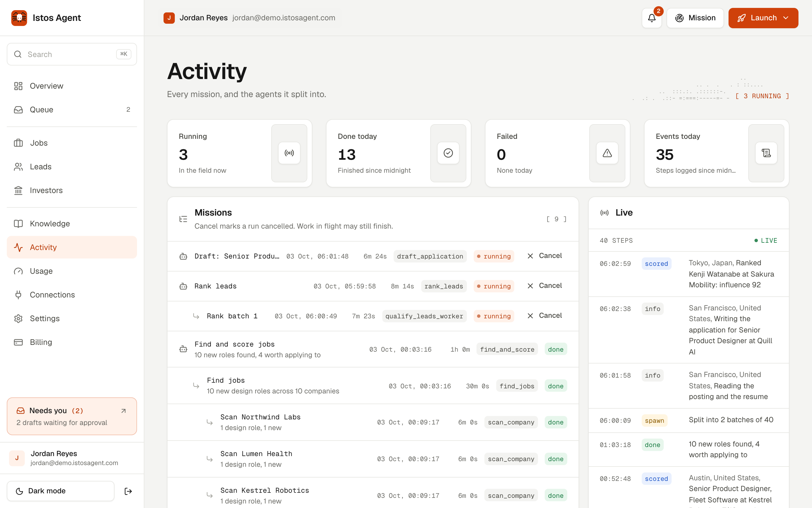Open Connections in sidebar

coord(72,295)
